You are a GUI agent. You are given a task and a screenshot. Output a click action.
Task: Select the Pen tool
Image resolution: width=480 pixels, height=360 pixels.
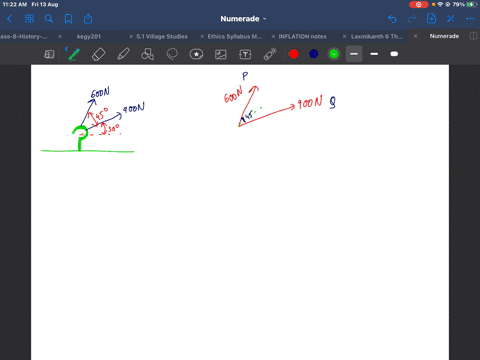point(74,54)
